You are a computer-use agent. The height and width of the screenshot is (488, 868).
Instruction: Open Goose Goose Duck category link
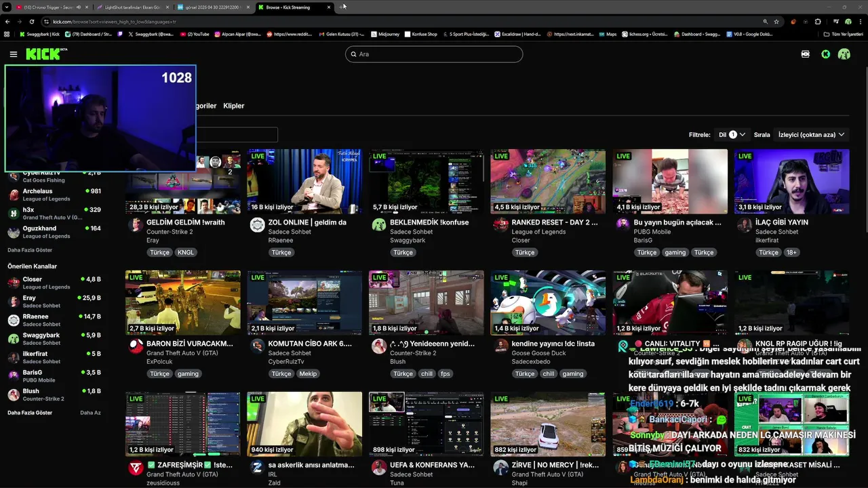pos(538,353)
